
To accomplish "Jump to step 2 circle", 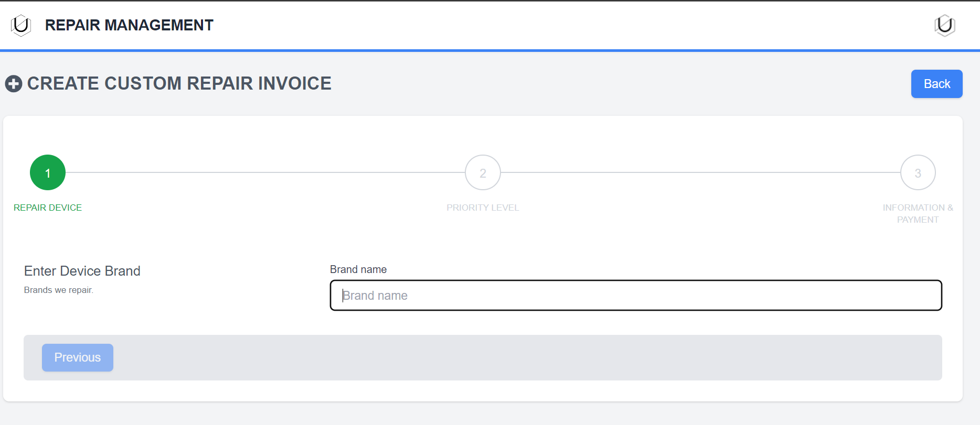I will click(x=483, y=172).
